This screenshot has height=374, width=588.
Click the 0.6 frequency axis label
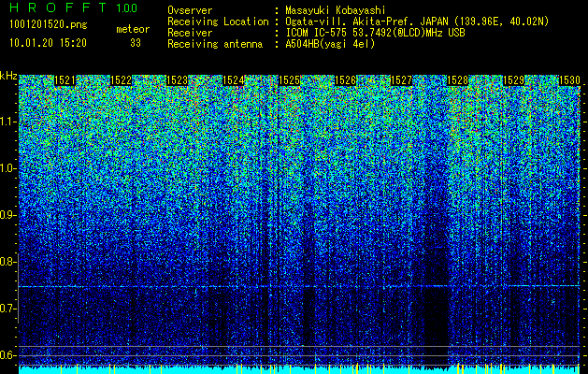click(x=7, y=355)
